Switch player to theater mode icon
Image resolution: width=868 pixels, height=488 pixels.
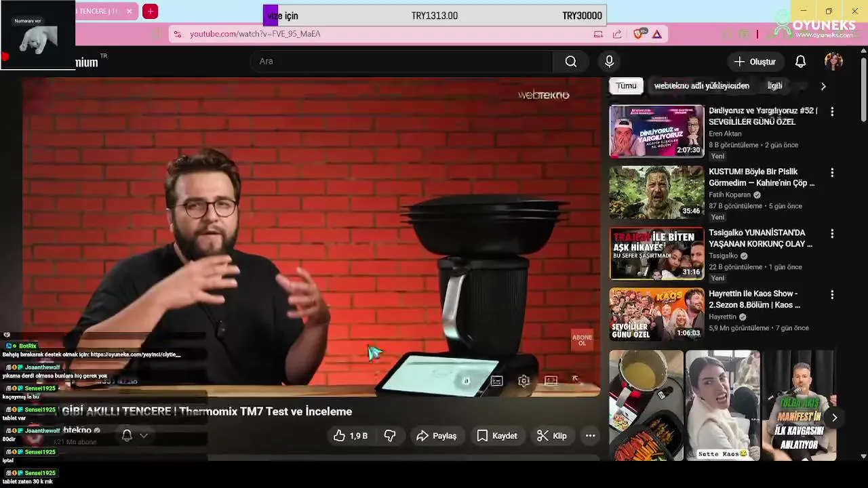pyautogui.click(x=551, y=381)
